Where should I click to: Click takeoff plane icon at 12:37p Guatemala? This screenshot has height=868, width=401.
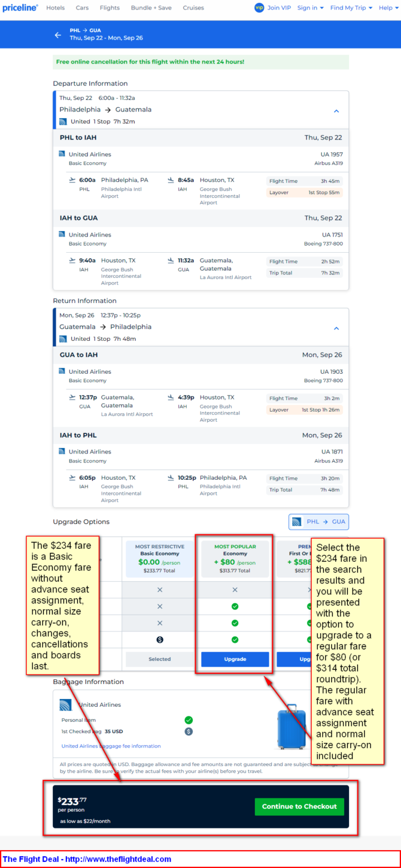pos(72,397)
